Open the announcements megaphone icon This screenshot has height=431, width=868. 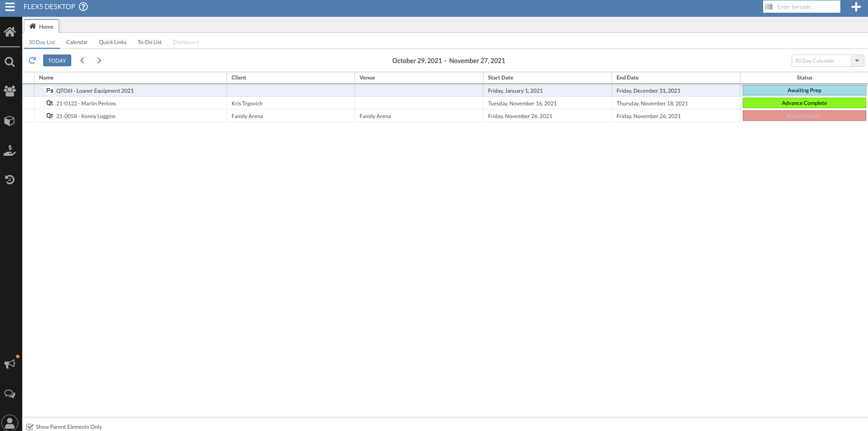(10, 364)
